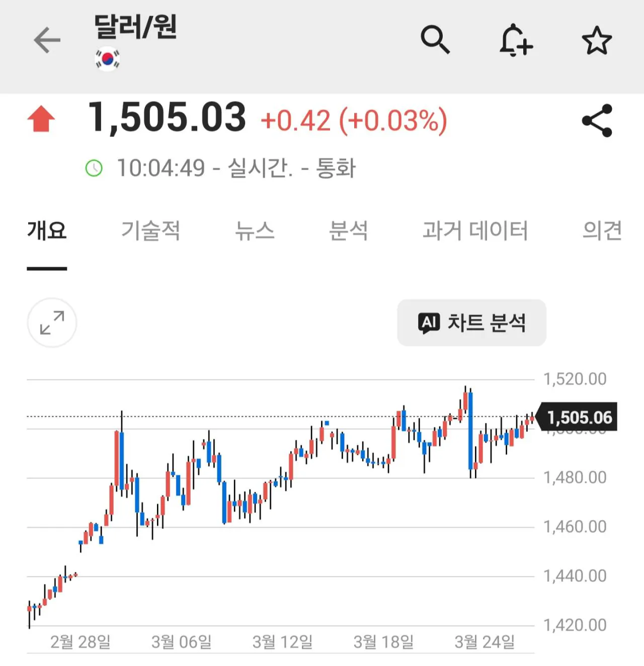
Task: Open 과거 데이터 tab
Action: [x=475, y=231]
